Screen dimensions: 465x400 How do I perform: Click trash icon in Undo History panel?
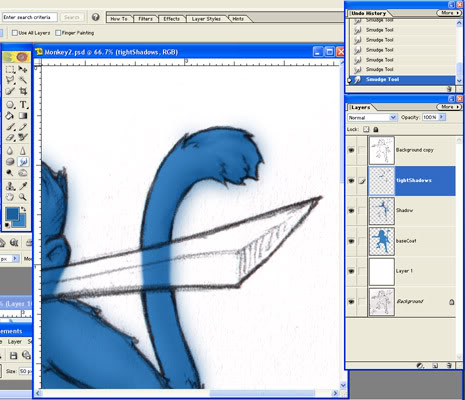point(449,89)
